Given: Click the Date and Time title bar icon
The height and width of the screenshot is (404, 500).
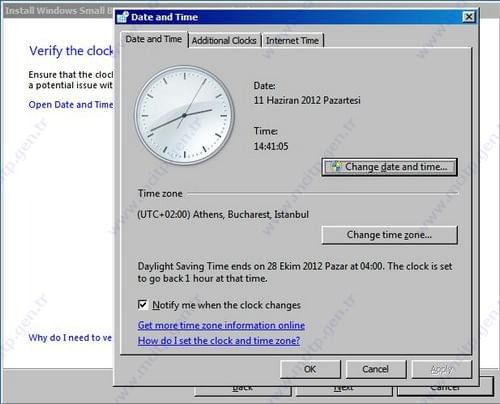Looking at the screenshot, I should point(123,17).
